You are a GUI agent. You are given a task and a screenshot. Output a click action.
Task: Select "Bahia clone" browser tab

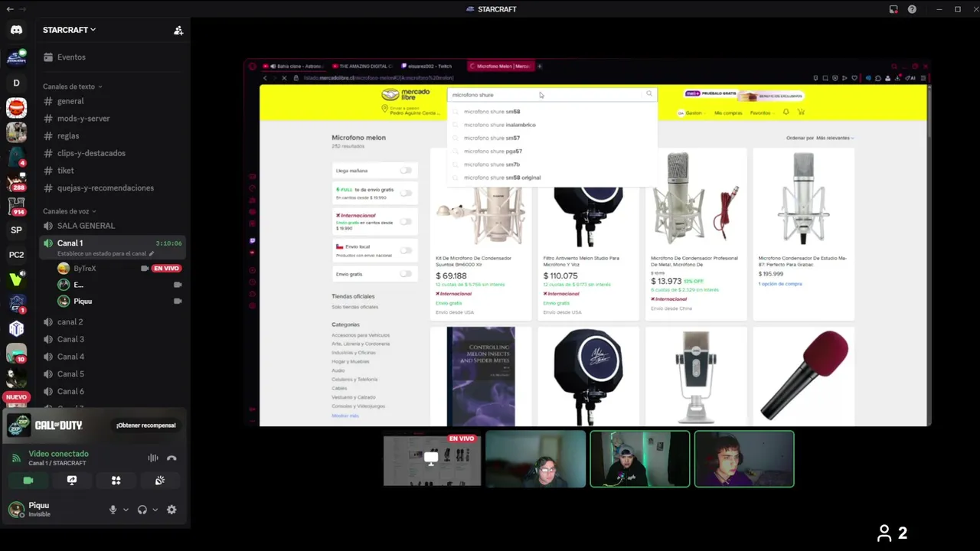[294, 67]
